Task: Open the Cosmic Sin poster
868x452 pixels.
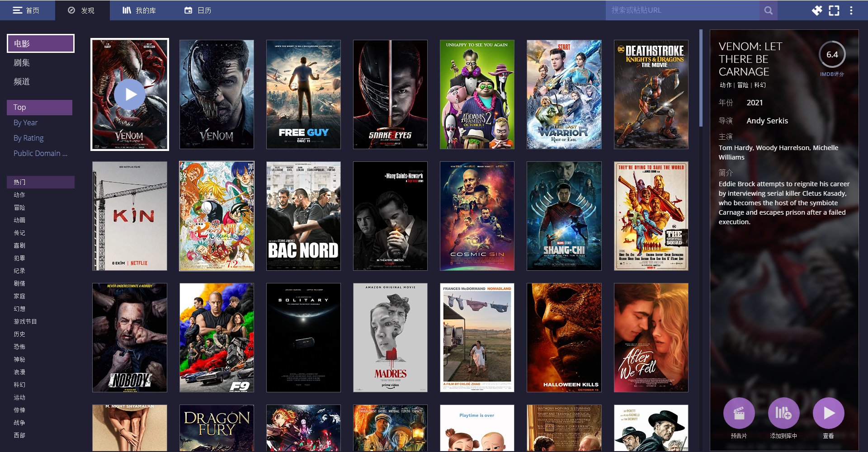Action: 477,216
